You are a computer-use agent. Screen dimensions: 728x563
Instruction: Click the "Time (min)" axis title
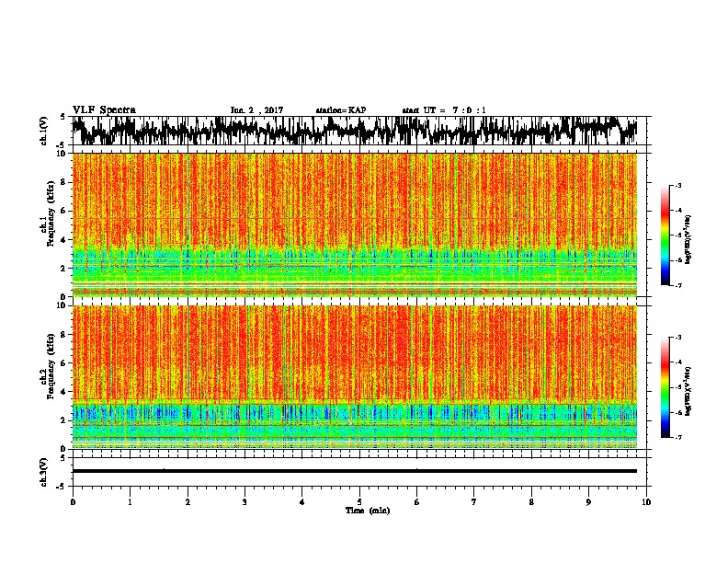coord(368,511)
